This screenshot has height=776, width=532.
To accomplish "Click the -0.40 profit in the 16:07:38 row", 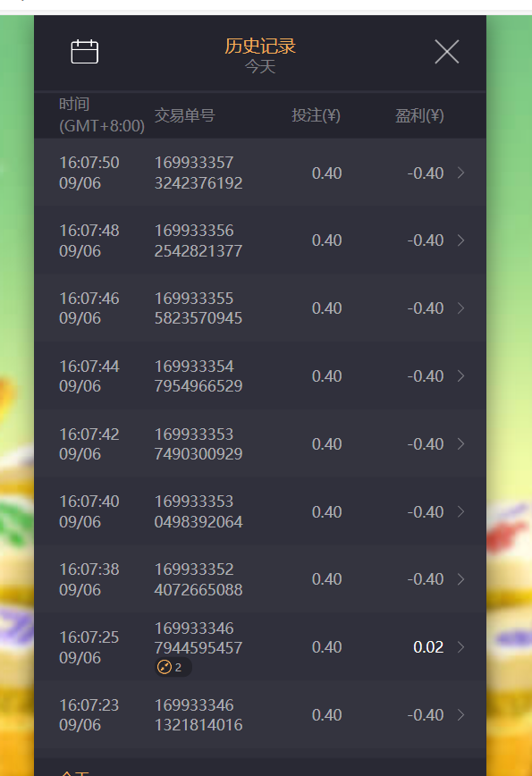I will [425, 579].
